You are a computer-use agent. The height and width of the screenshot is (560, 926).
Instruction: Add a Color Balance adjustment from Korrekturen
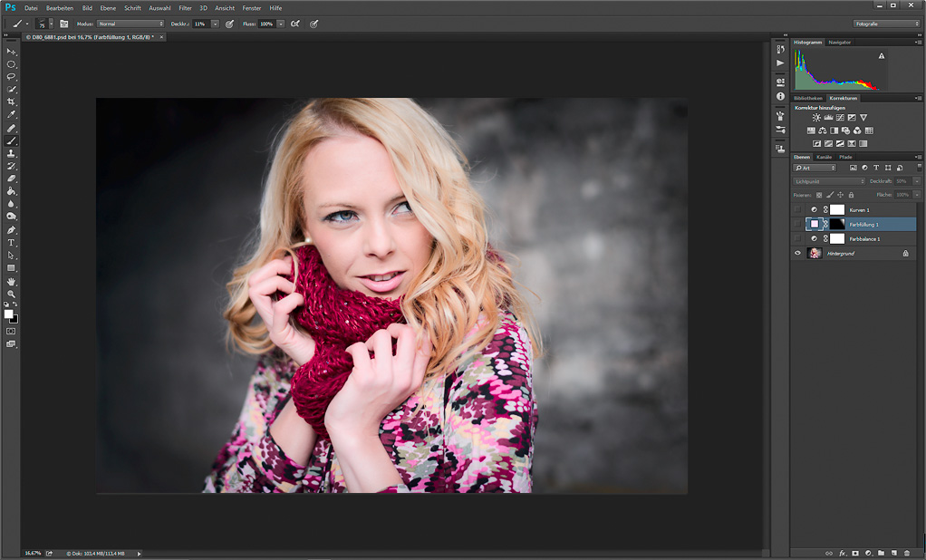(x=822, y=130)
